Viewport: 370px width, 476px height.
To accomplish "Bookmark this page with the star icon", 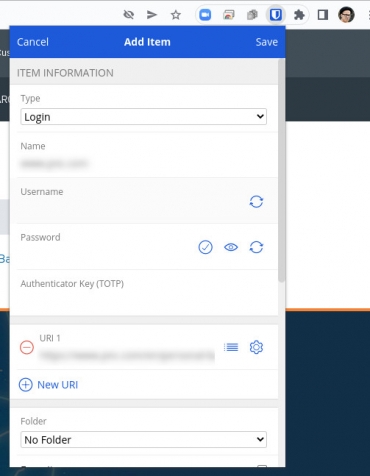I will [176, 15].
